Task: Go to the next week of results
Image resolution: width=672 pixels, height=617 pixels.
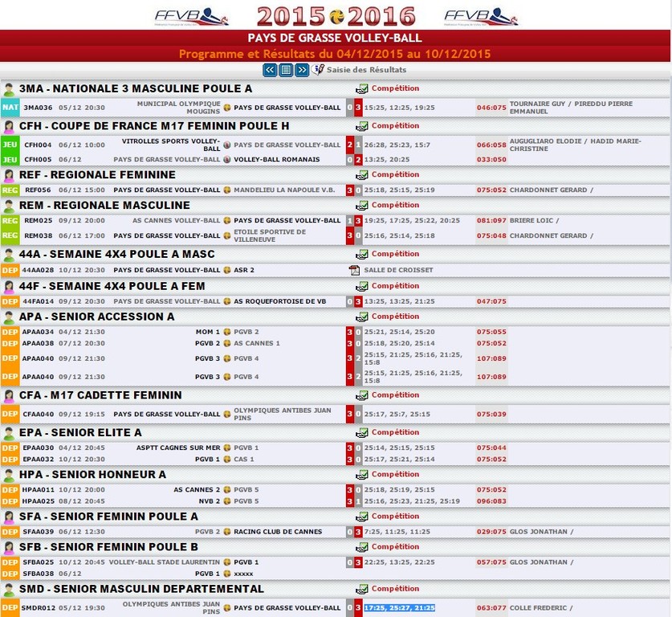Action: [302, 70]
